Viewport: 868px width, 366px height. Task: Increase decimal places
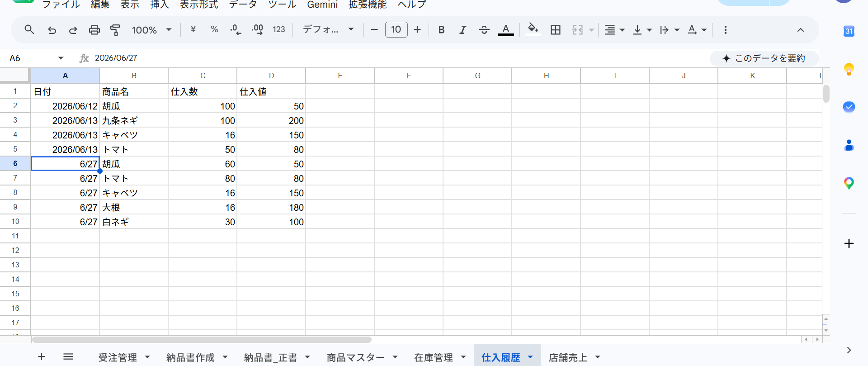coord(257,30)
